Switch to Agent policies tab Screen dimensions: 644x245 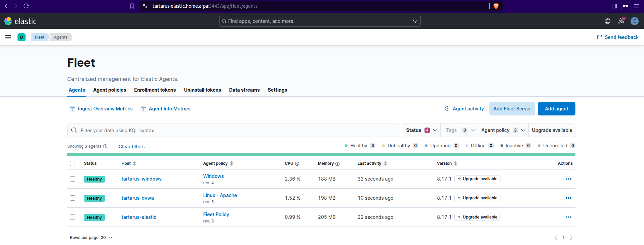coord(110,90)
